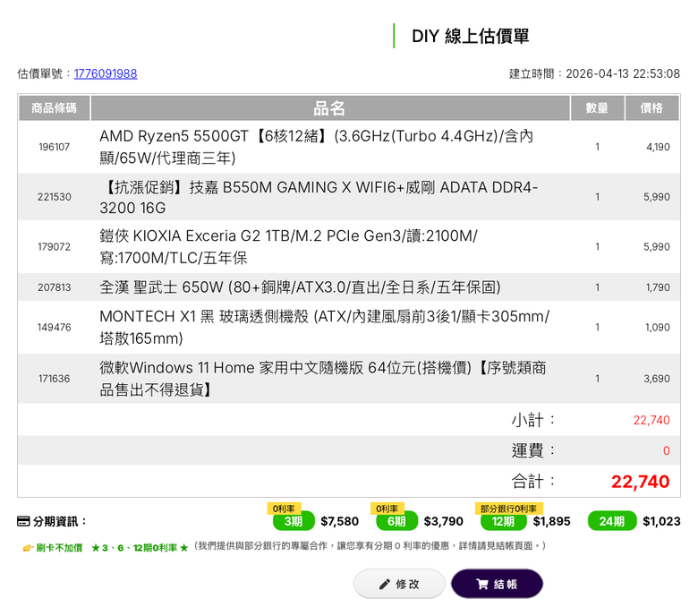Click the pencil icon on 修改 button
The width and height of the screenshot is (698, 616).
[384, 585]
